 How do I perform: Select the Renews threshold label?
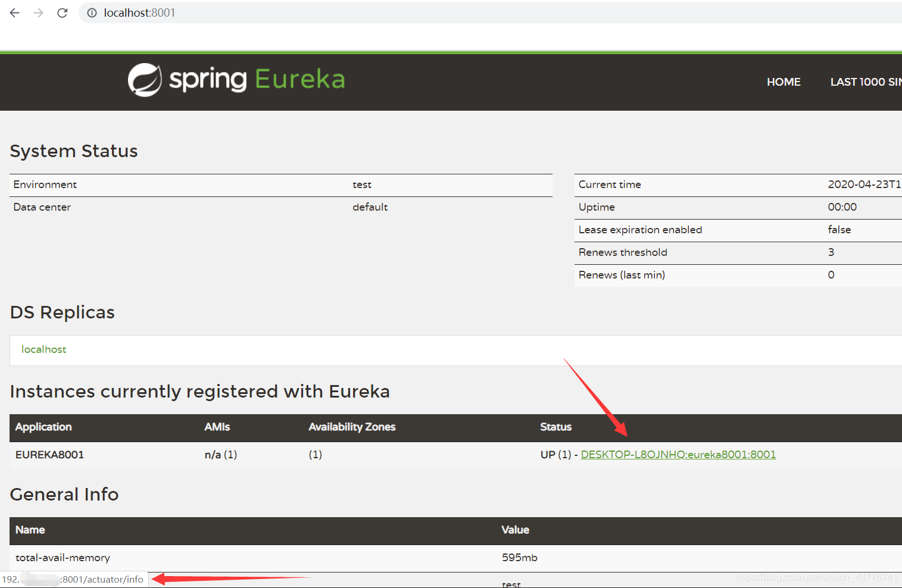(623, 252)
